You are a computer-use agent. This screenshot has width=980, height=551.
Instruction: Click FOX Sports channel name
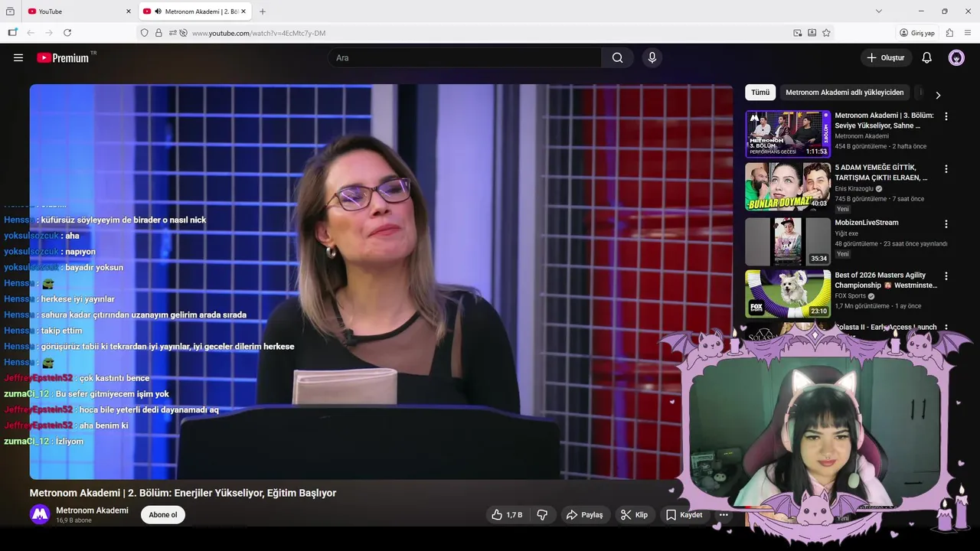tap(850, 295)
